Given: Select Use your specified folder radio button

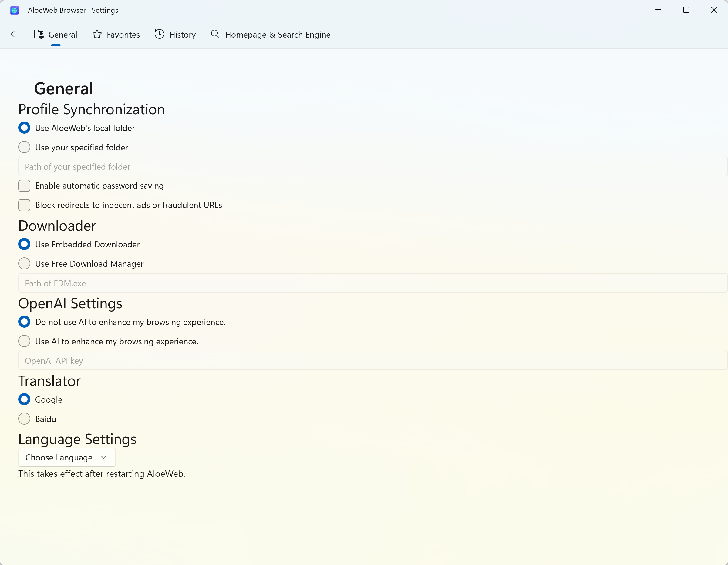Looking at the screenshot, I should tap(24, 147).
